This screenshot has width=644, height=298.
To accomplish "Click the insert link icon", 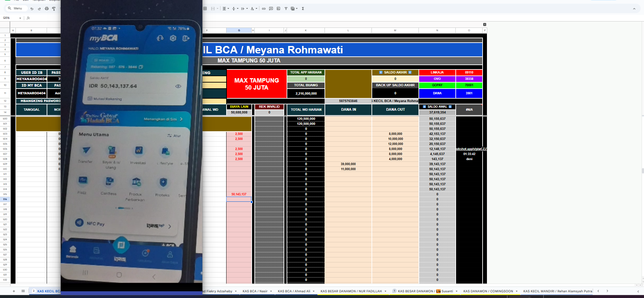I will pos(264,9).
